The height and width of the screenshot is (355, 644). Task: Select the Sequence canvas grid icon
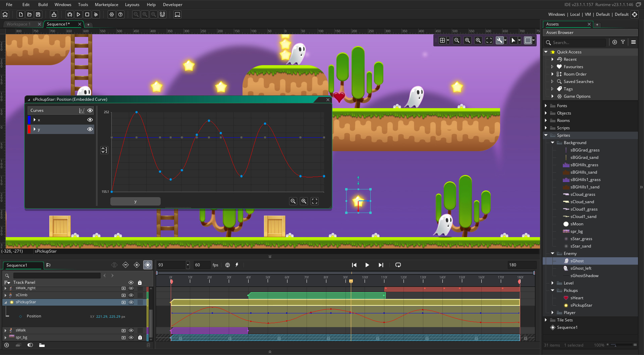(x=442, y=40)
